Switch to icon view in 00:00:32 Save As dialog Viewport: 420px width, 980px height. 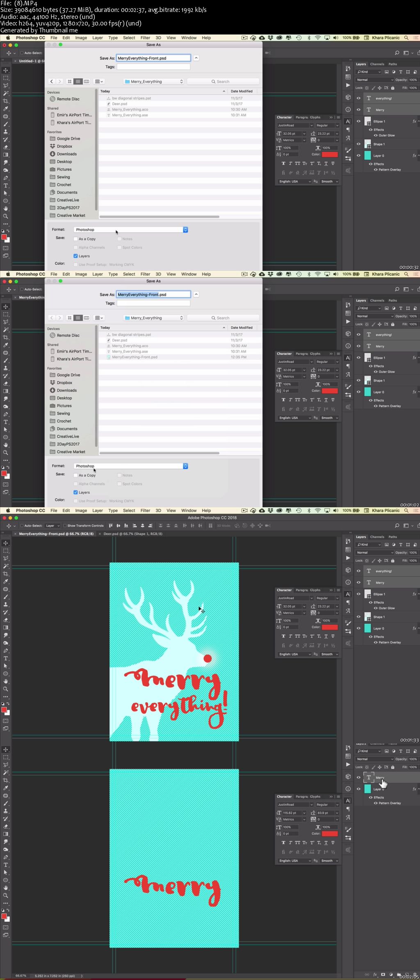[x=69, y=81]
